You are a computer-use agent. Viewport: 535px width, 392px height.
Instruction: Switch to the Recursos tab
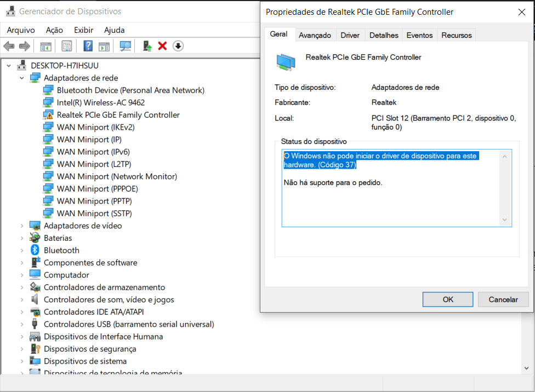click(457, 35)
